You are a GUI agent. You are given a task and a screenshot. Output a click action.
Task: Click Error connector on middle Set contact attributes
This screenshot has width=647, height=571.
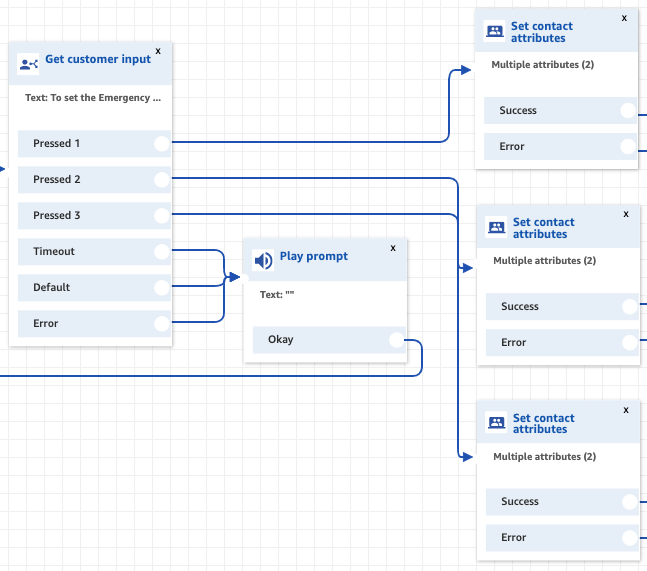(x=628, y=342)
